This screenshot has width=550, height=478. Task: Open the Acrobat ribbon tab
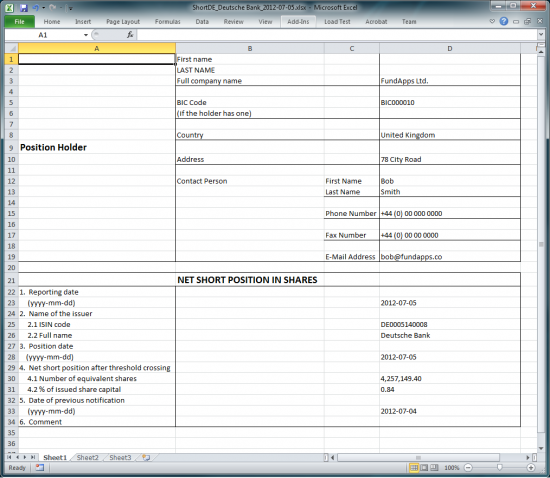pyautogui.click(x=376, y=21)
